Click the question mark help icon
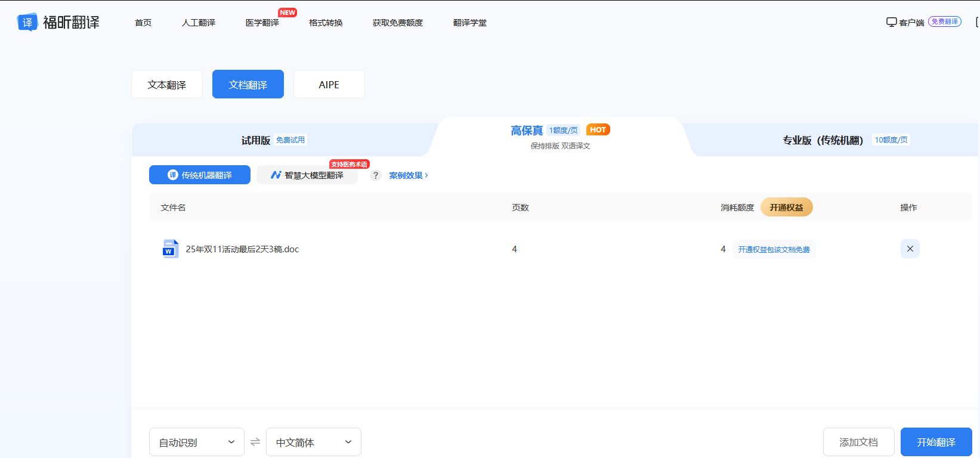The width and height of the screenshot is (980, 458). [375, 175]
